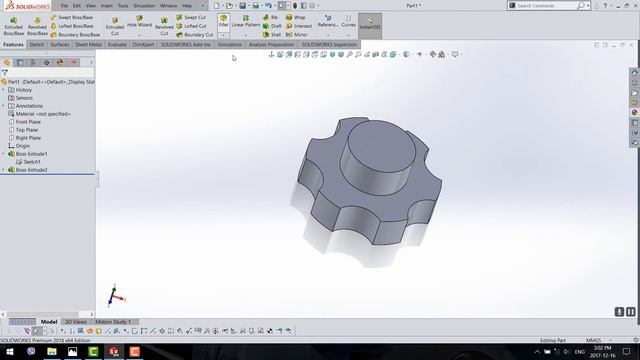This screenshot has width=640, height=360.
Task: Start the Linear Pattern tool
Action: click(x=246, y=21)
